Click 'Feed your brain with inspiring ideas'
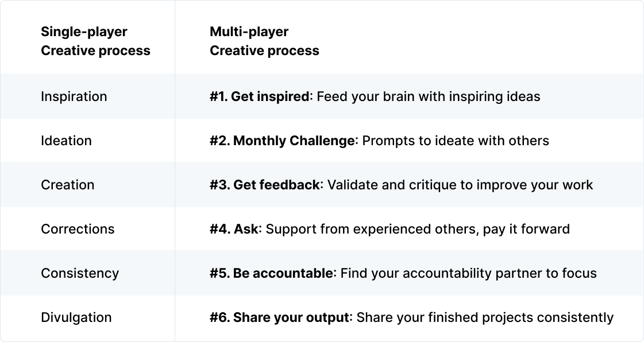The height and width of the screenshot is (342, 644). [x=429, y=96]
